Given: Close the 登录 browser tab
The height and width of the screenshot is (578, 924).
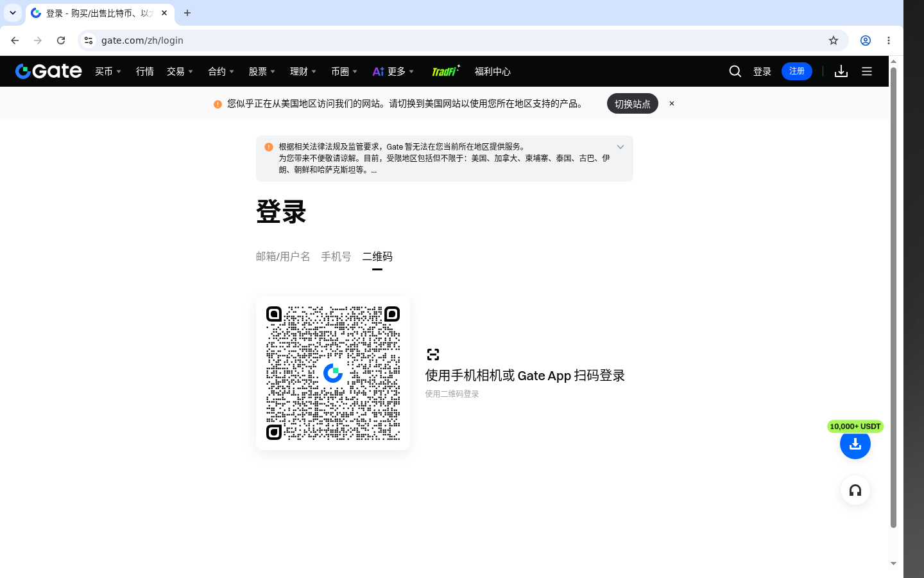Looking at the screenshot, I should tap(164, 13).
